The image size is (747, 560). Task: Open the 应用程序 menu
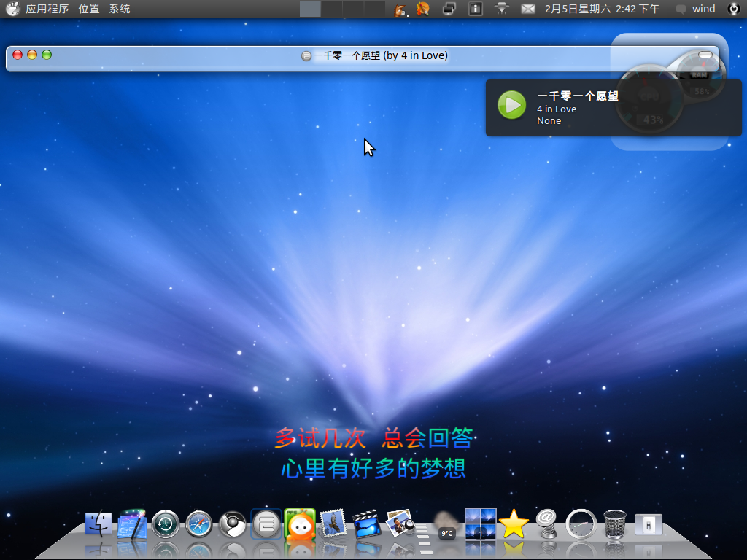point(47,9)
